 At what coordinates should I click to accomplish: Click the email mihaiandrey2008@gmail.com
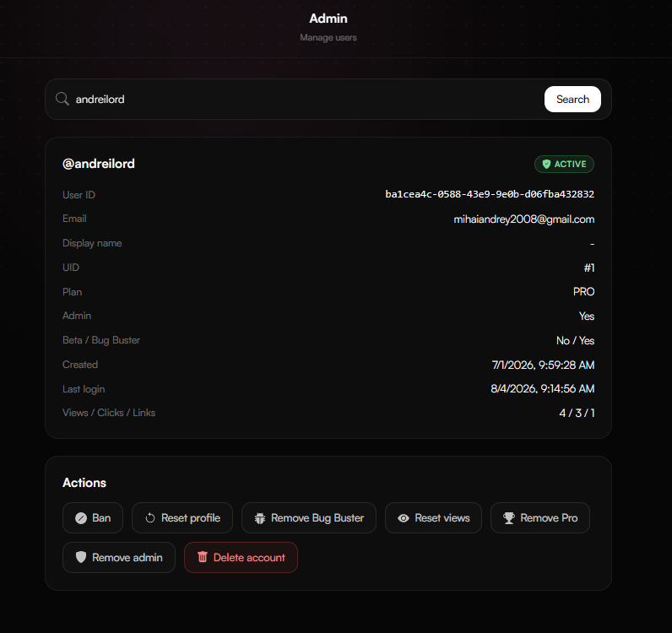click(523, 219)
